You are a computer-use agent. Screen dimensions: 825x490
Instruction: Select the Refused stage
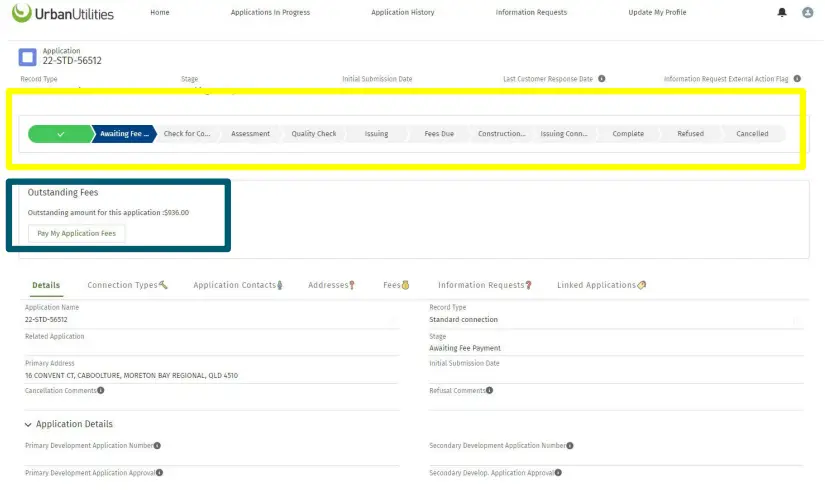pos(690,134)
